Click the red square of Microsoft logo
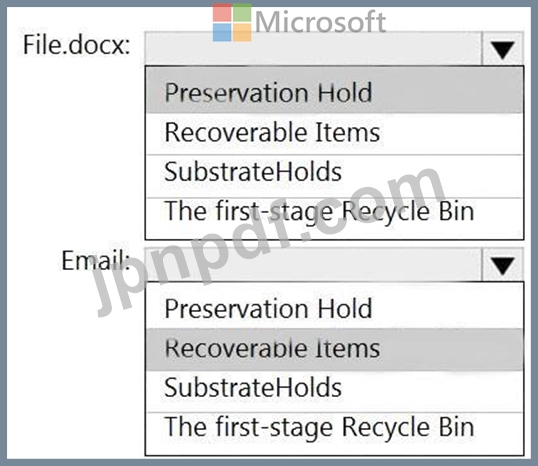538x466 pixels. (x=222, y=13)
